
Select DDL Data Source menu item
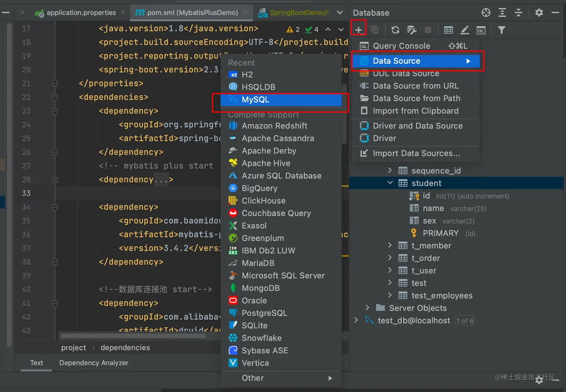coord(416,73)
